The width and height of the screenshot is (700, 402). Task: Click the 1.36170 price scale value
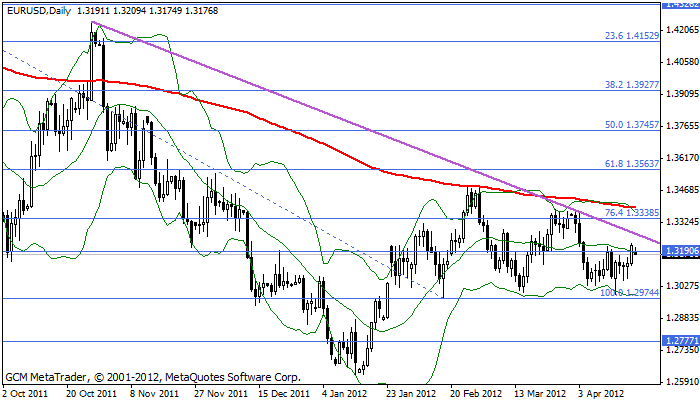tap(682, 158)
